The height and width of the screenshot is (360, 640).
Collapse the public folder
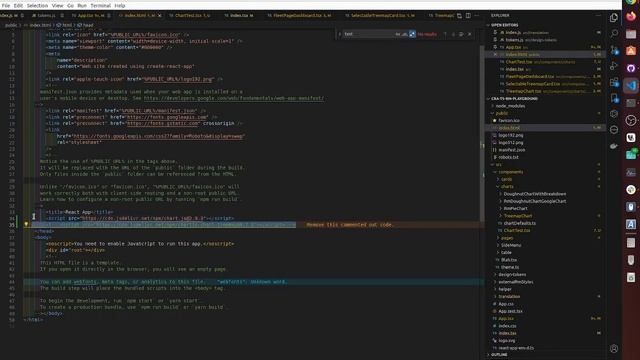click(502, 113)
